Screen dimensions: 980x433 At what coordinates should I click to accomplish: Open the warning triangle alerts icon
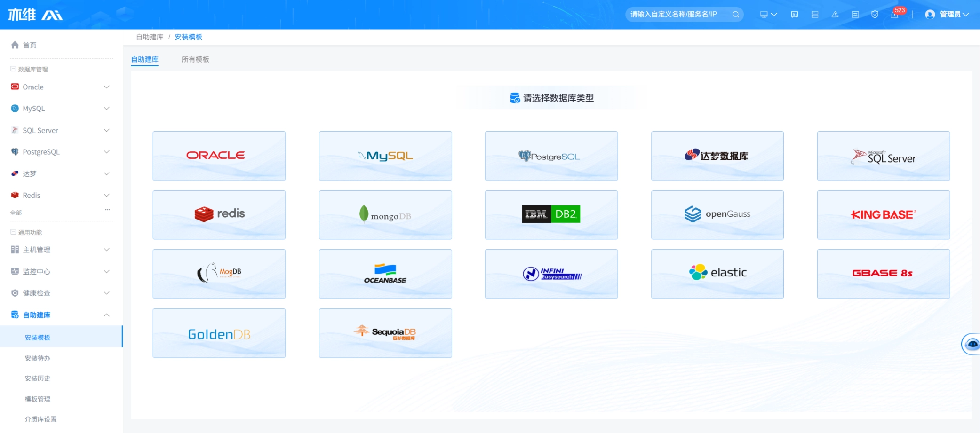[x=835, y=15]
